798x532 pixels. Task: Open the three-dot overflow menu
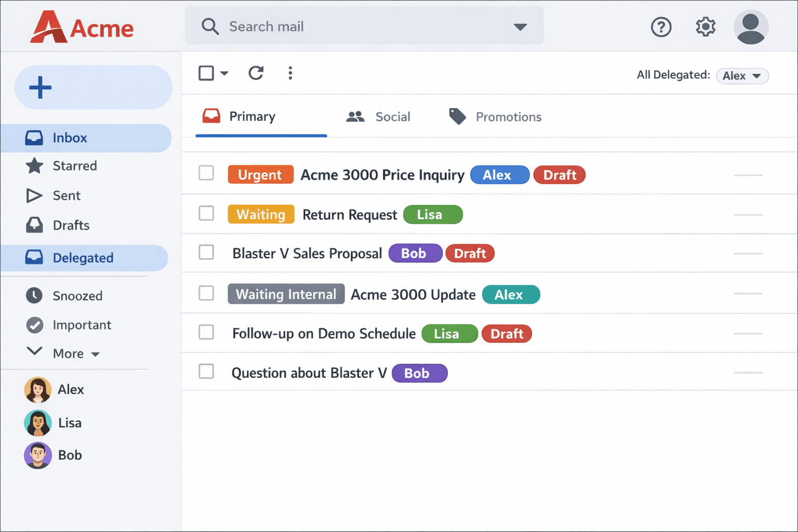(x=290, y=73)
